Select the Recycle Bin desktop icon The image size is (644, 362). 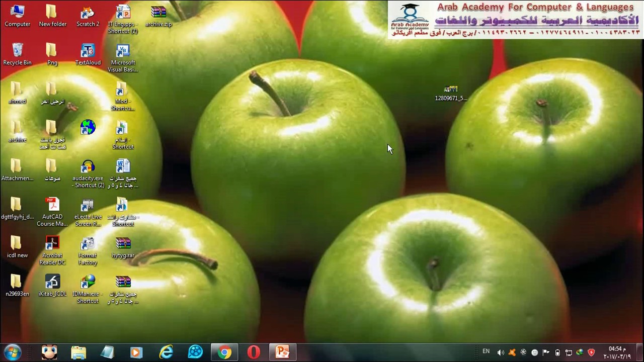click(x=17, y=54)
